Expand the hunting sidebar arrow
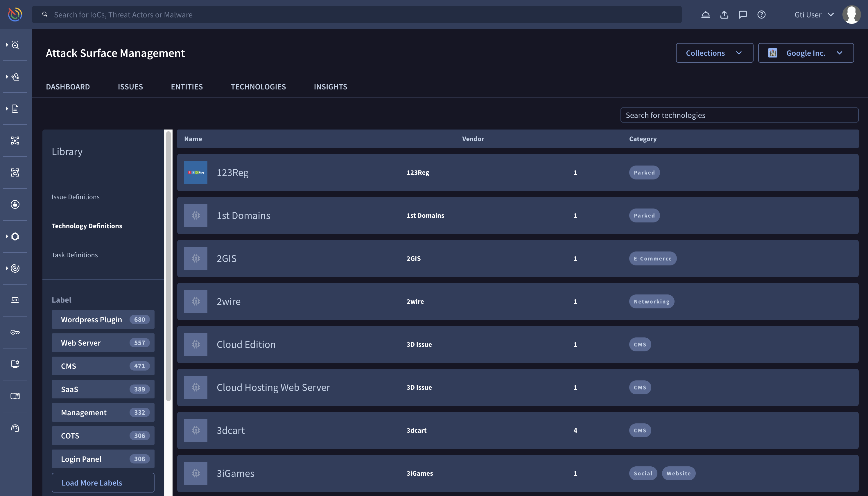Image resolution: width=868 pixels, height=496 pixels. [x=7, y=77]
